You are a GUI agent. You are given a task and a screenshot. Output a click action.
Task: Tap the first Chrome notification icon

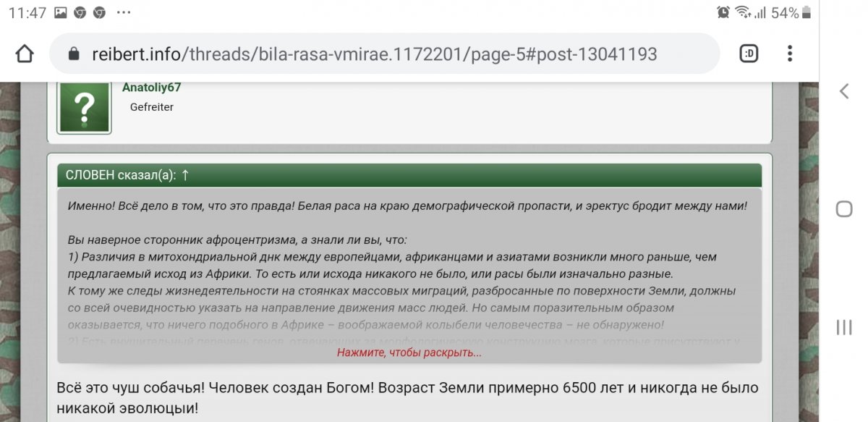[80, 12]
